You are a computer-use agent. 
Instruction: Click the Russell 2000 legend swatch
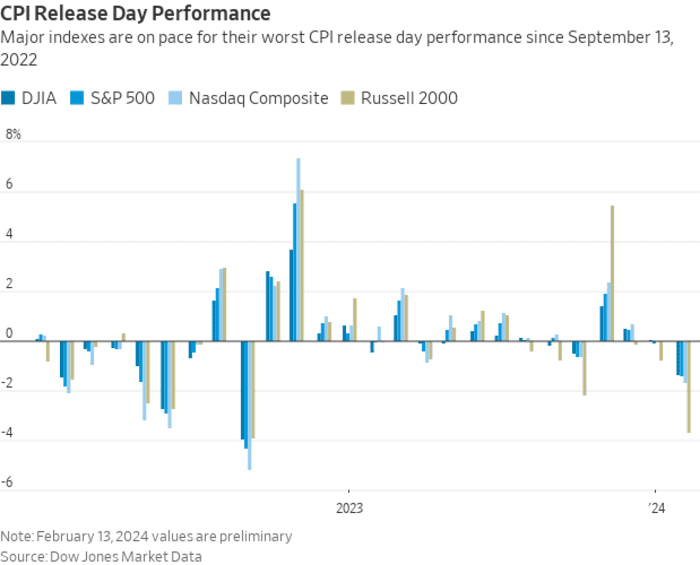click(347, 98)
